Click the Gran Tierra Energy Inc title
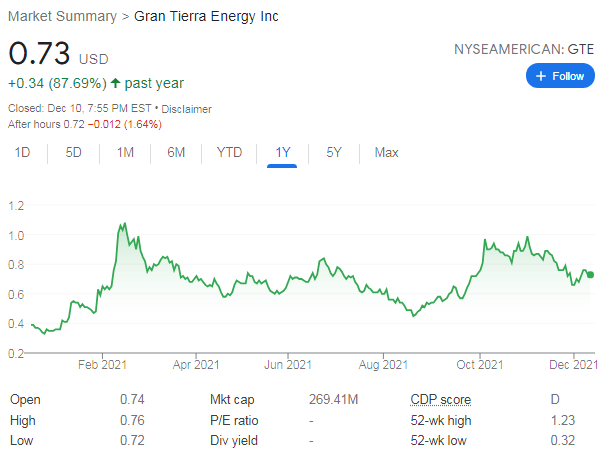Image resolution: width=608 pixels, height=464 pixels. 206,16
